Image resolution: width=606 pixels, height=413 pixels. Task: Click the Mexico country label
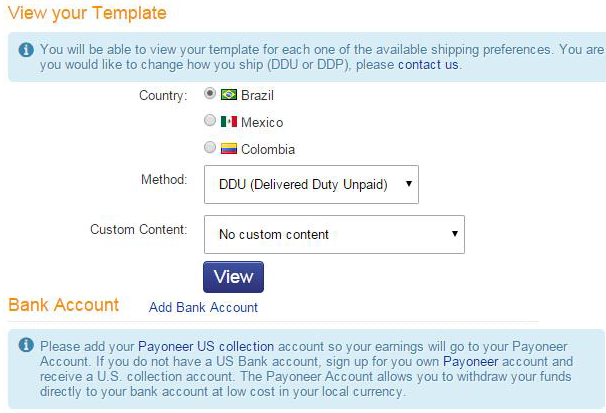click(262, 122)
